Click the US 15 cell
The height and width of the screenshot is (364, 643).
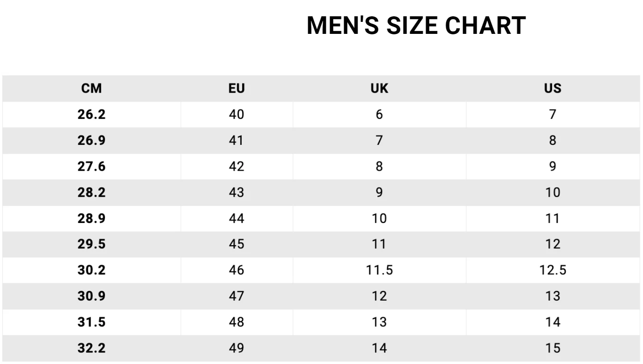coord(553,348)
